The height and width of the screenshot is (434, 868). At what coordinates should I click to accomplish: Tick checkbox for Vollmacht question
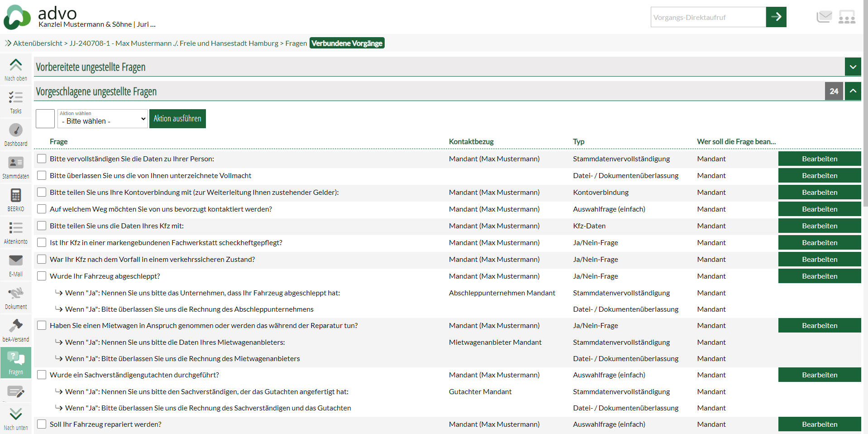coord(42,175)
